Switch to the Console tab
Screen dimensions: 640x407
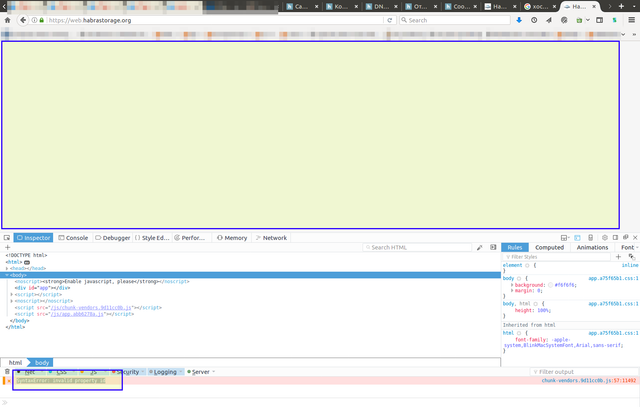click(73, 238)
